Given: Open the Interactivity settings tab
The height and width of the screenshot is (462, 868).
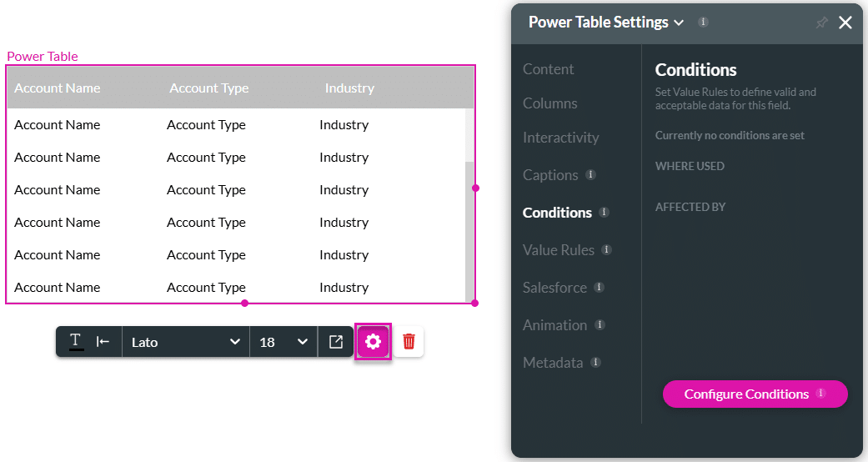Looking at the screenshot, I should click(x=561, y=138).
